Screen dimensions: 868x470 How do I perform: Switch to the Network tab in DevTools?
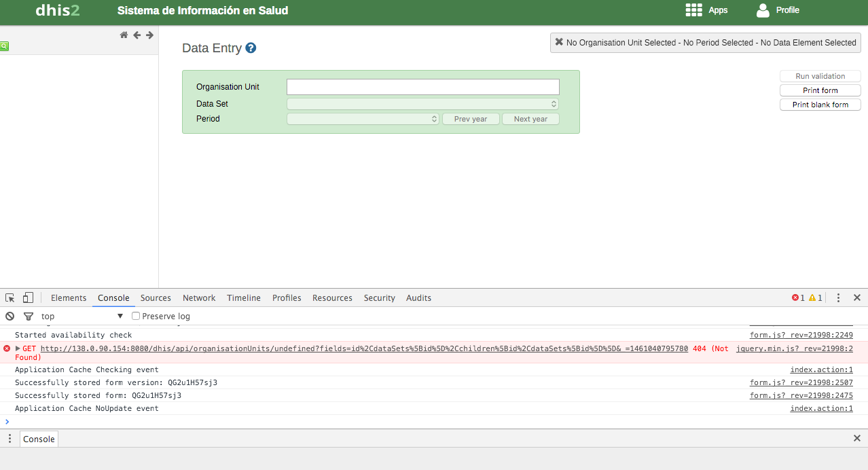point(198,298)
